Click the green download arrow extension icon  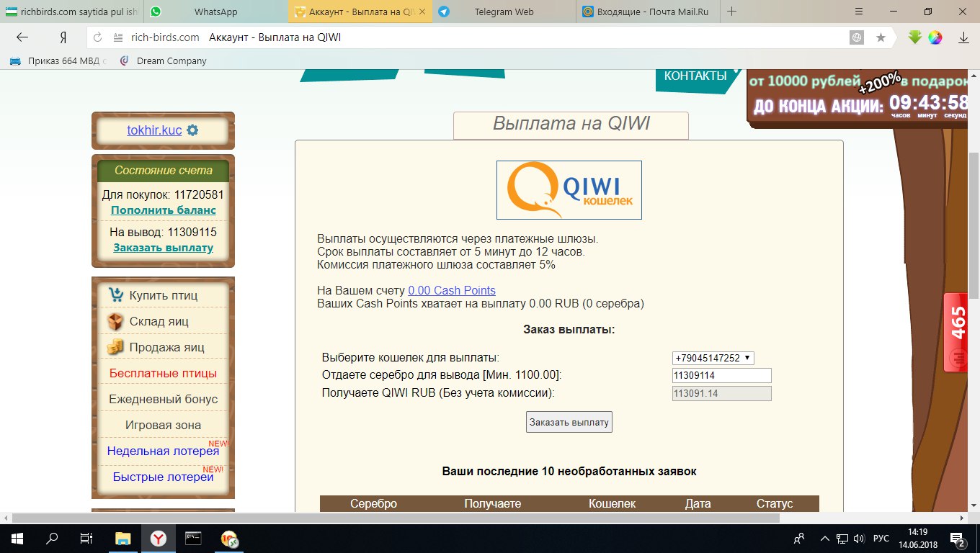click(914, 37)
